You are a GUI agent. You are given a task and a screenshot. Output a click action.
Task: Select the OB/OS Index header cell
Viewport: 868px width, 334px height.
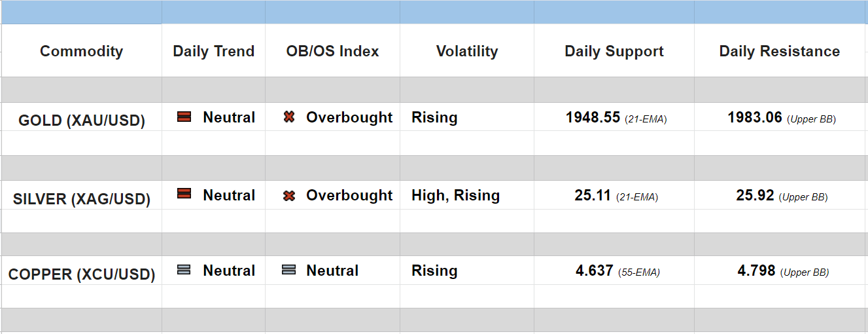332,51
